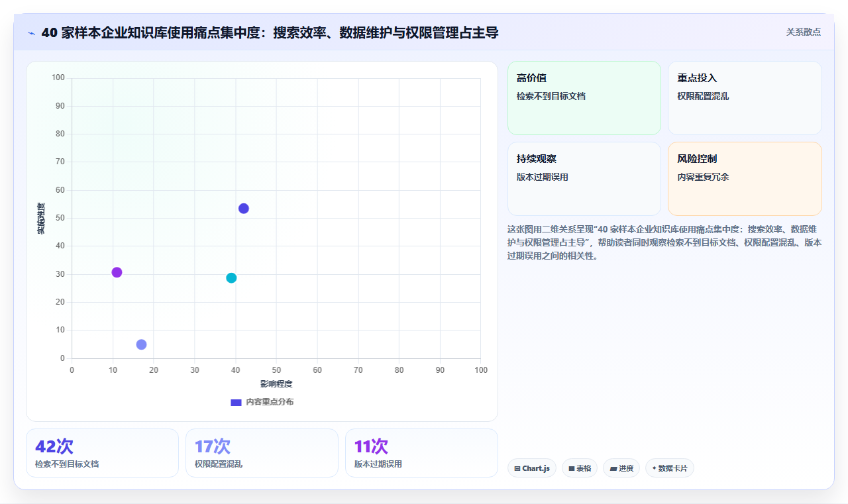The width and height of the screenshot is (848, 504).
Task: Click the 50 label on the x-axis
Action: tap(276, 370)
